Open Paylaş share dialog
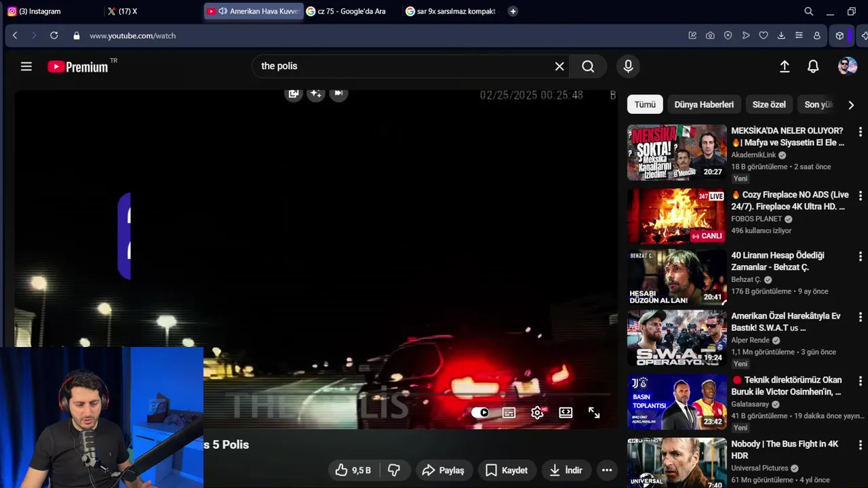 [x=443, y=470]
